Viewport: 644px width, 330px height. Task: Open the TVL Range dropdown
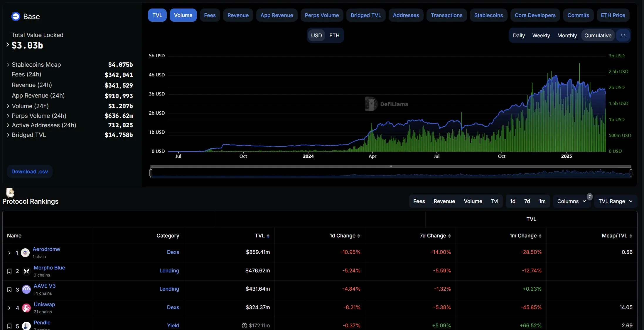616,201
